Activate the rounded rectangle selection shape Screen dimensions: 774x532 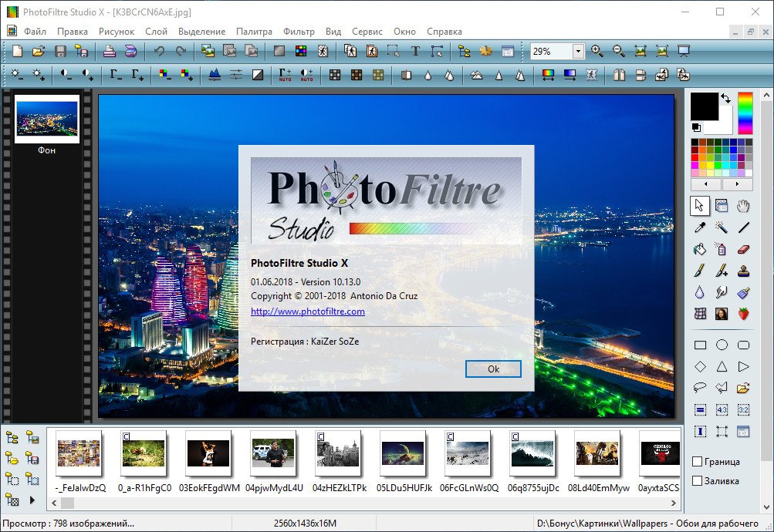[x=743, y=345]
